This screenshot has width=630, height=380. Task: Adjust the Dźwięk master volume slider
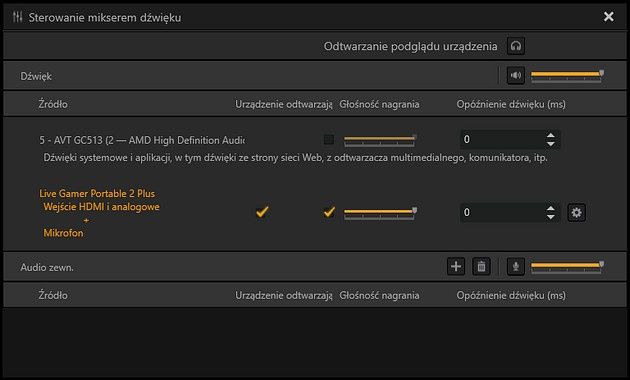click(x=567, y=75)
